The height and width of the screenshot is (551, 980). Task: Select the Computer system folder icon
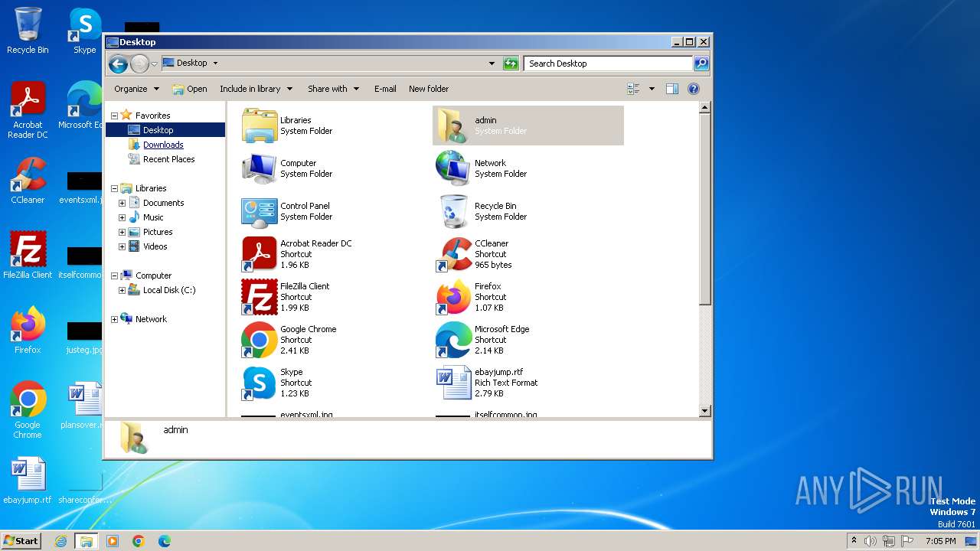pyautogui.click(x=260, y=168)
